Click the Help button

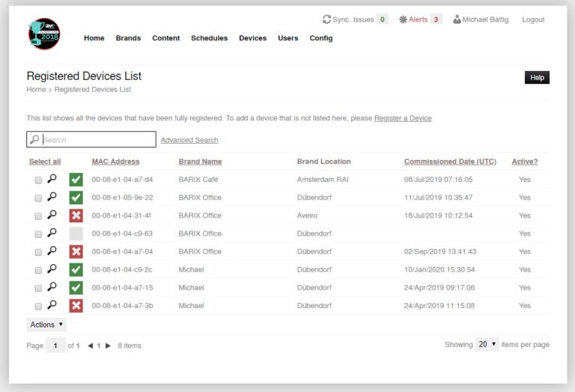(x=537, y=77)
